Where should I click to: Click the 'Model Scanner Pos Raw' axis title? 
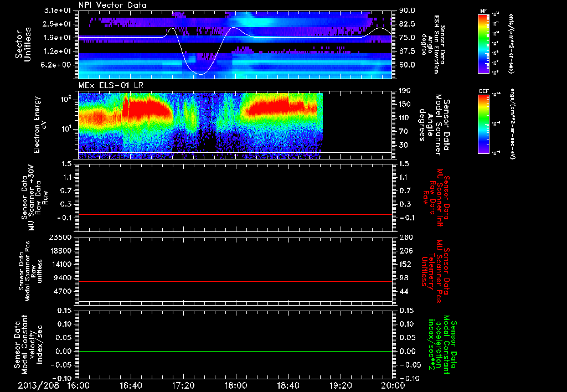(x=30, y=271)
